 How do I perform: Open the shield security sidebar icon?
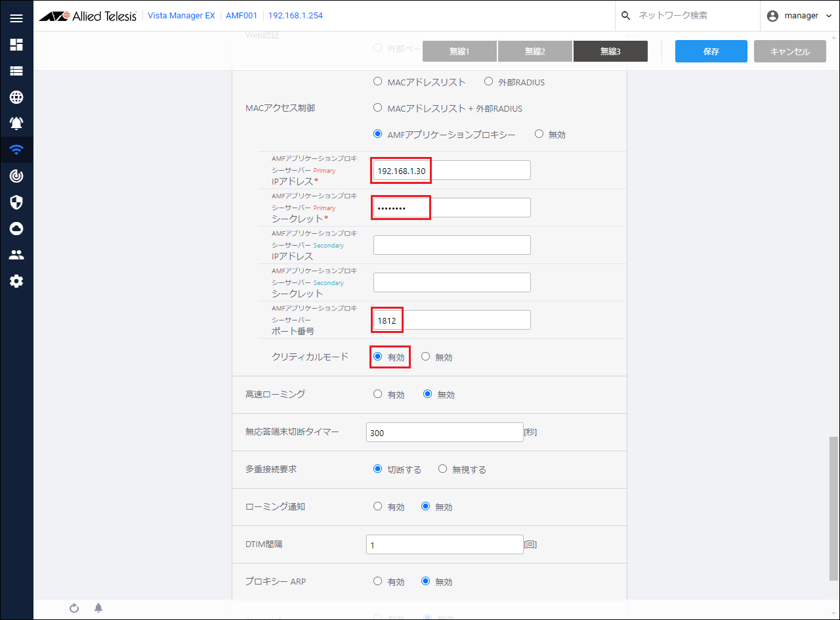tap(16, 202)
